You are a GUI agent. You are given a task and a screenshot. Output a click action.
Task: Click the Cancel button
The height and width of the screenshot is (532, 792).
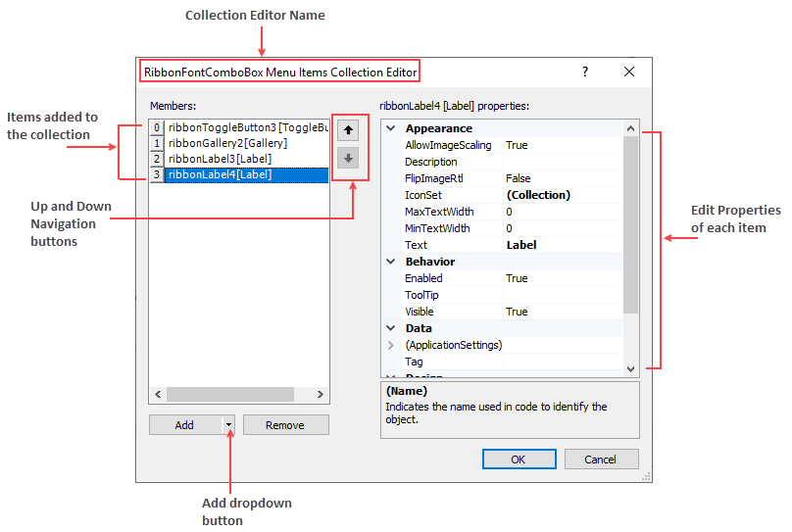(601, 459)
